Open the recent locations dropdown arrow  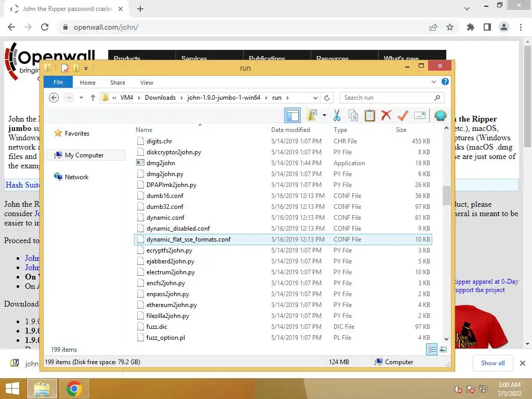click(81, 98)
